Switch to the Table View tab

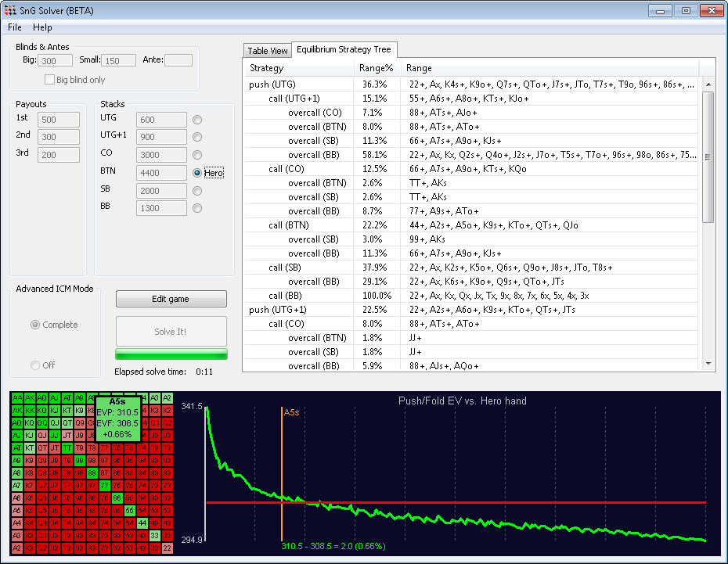268,51
